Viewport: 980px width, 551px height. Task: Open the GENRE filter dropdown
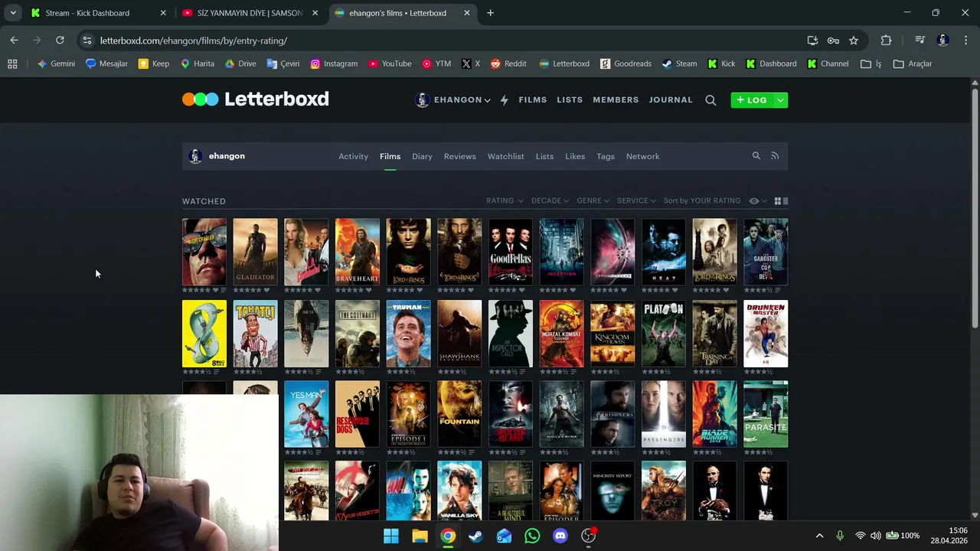(593, 201)
